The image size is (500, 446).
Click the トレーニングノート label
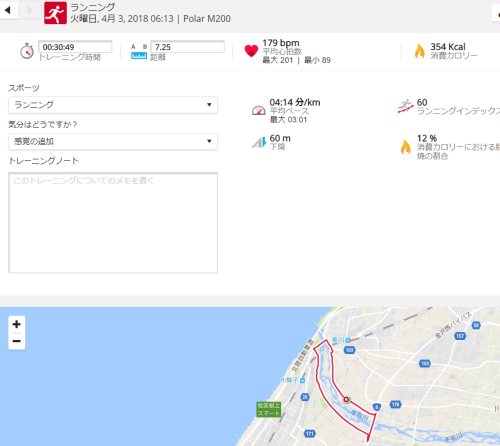[x=44, y=161]
